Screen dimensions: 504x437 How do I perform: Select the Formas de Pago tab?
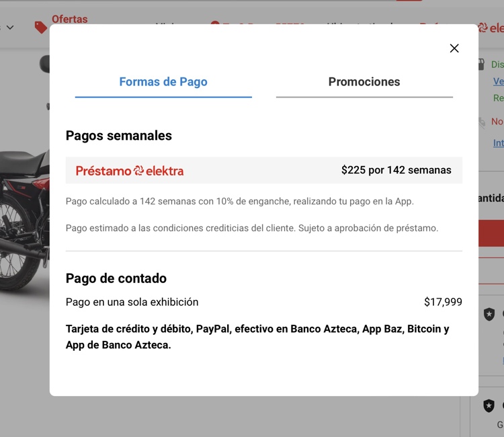click(163, 82)
